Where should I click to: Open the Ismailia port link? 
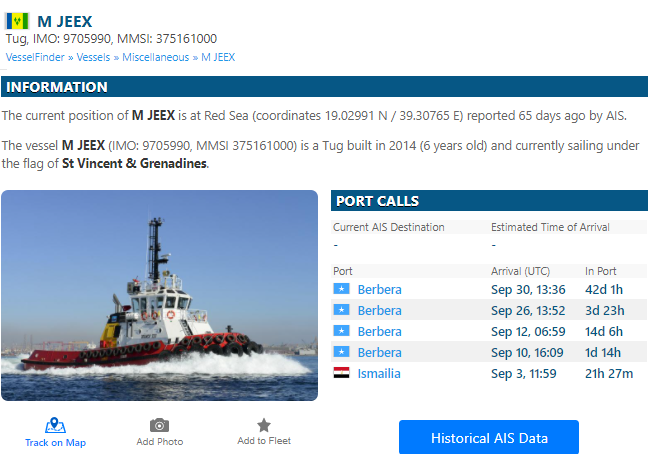tap(379, 373)
